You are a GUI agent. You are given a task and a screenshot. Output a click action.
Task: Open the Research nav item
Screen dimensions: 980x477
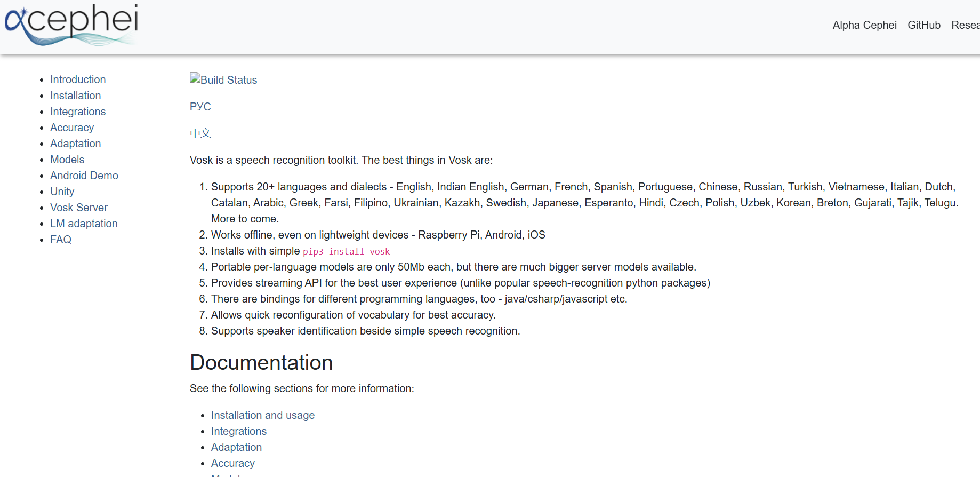point(965,25)
